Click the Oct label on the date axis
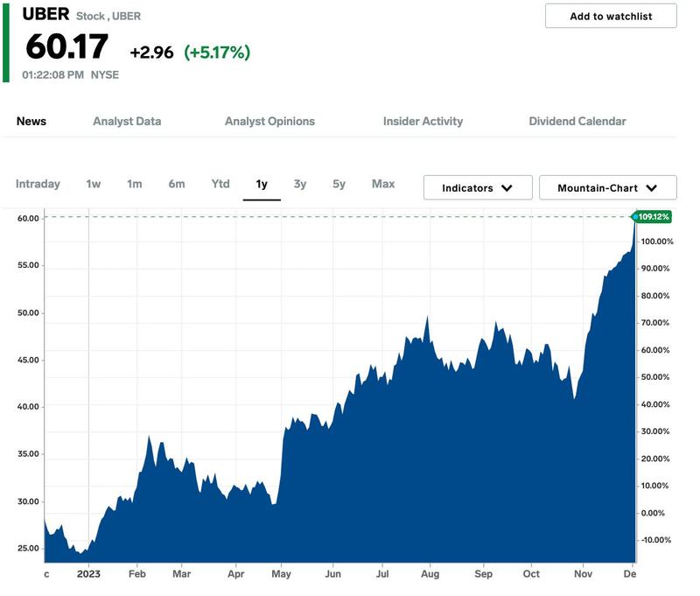Viewport: 700px width, 596px height. point(531,573)
